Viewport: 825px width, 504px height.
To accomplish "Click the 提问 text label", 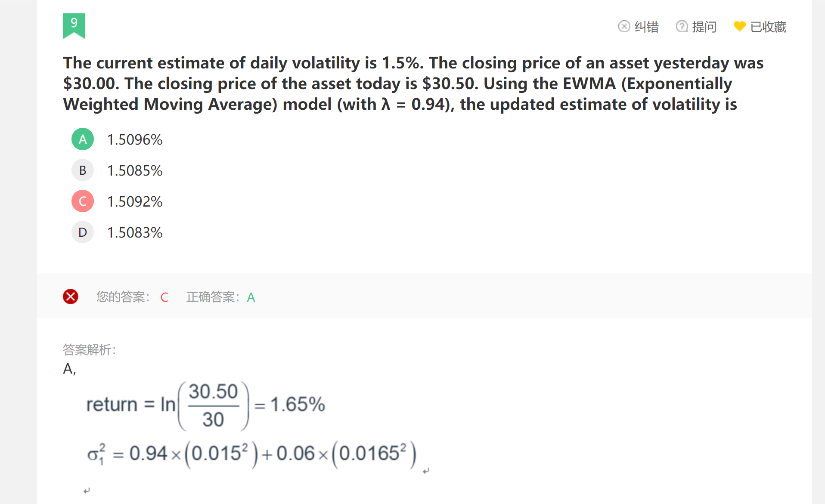I will [704, 27].
